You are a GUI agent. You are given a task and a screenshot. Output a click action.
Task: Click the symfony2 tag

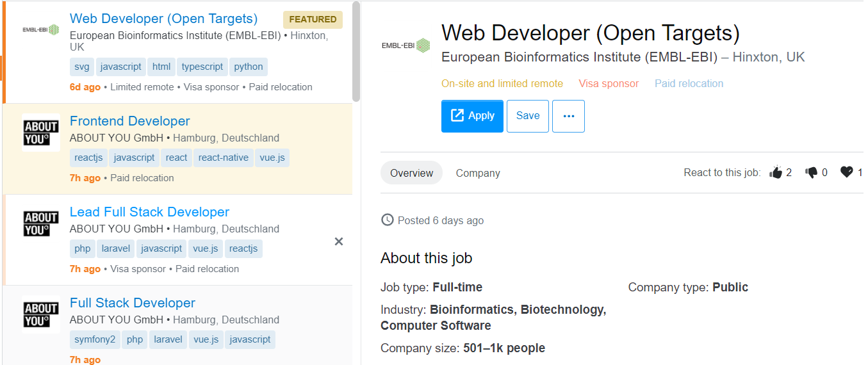click(x=95, y=339)
